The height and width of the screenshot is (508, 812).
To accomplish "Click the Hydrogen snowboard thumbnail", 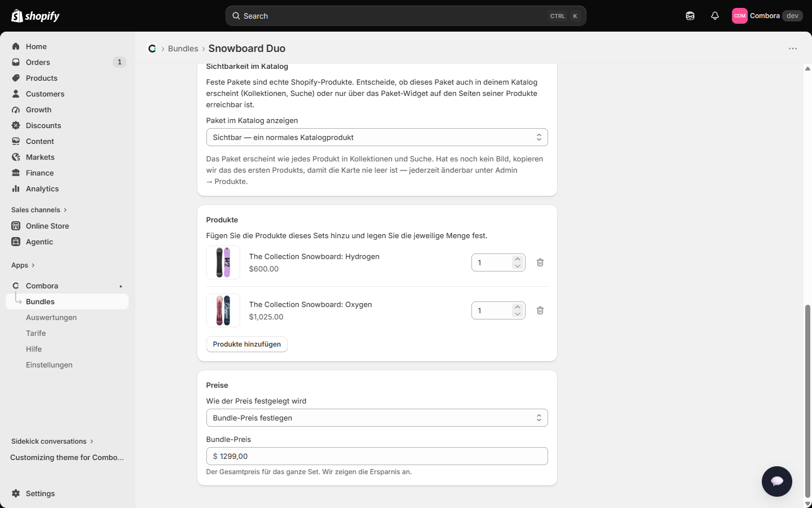I will click(x=223, y=262).
